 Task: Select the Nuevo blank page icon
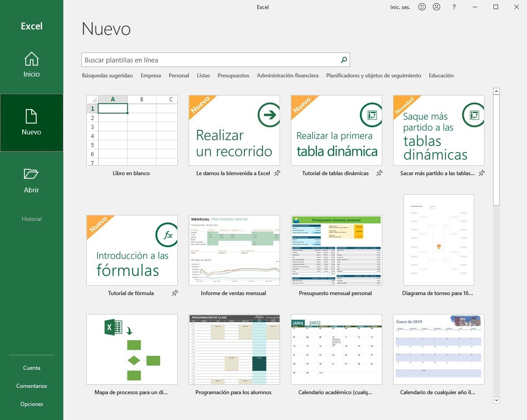pyautogui.click(x=31, y=116)
